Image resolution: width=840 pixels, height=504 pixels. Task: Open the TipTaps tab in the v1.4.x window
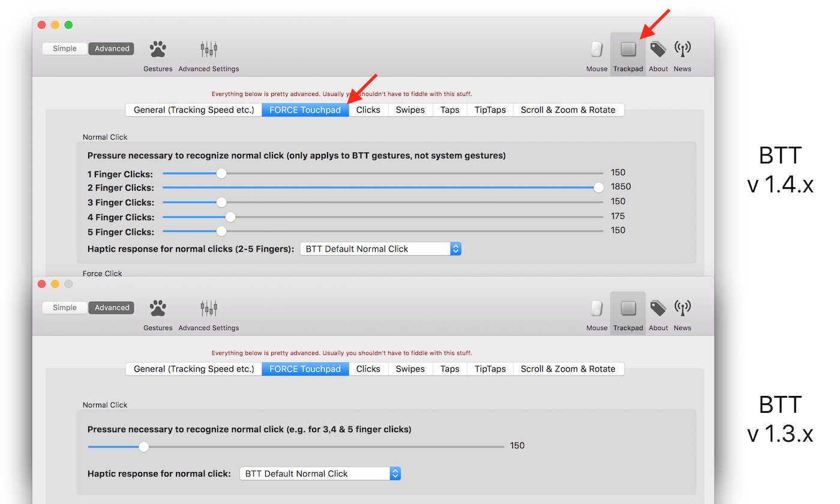pos(490,110)
